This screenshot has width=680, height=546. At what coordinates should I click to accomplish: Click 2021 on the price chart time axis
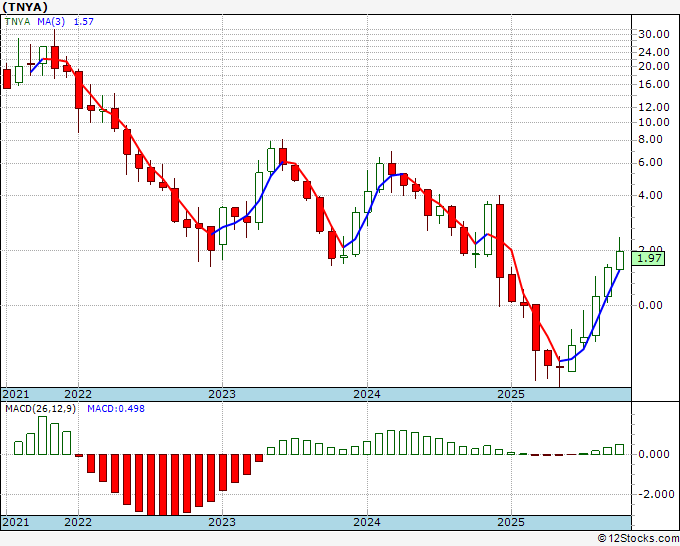[16, 394]
